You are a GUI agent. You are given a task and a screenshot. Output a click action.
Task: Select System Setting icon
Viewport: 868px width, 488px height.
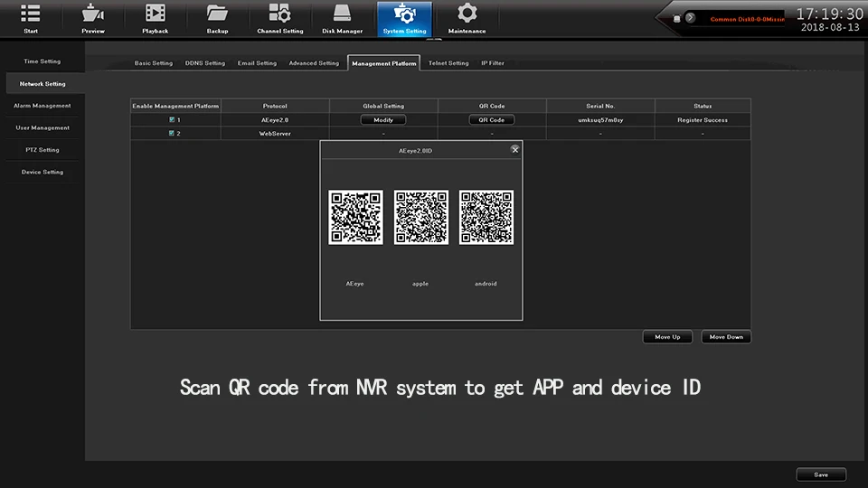[x=405, y=19]
